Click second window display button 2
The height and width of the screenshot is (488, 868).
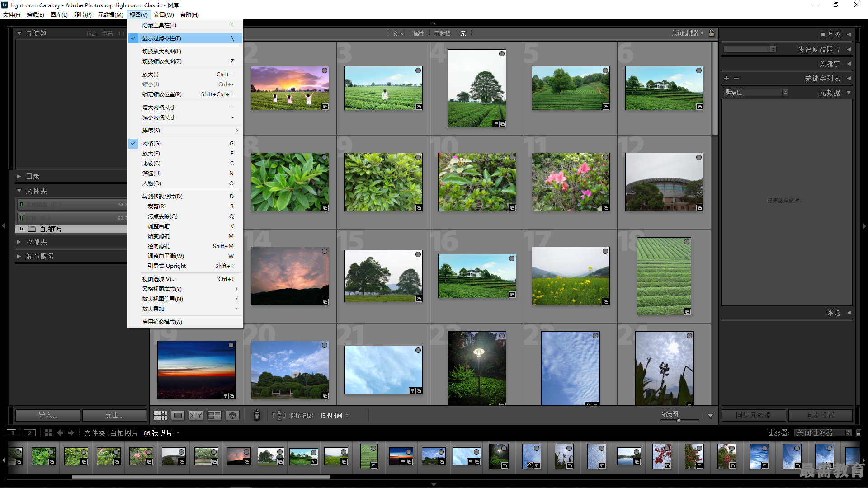point(29,433)
